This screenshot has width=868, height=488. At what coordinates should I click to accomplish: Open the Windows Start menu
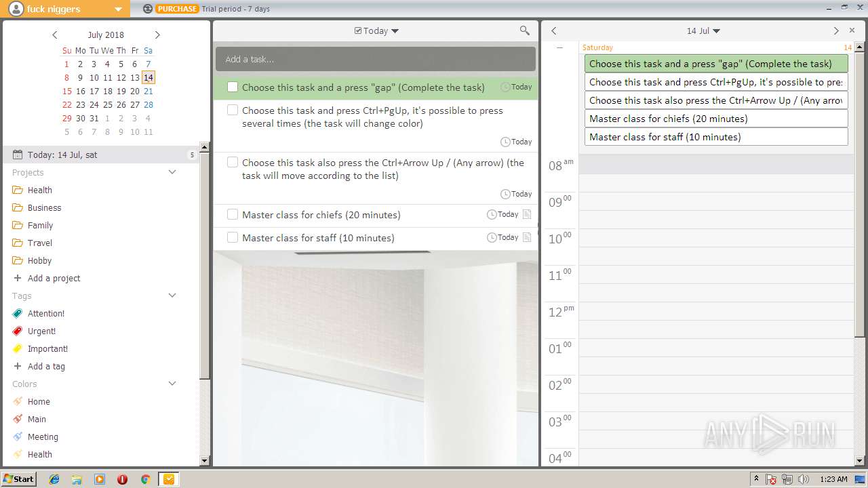tap(19, 479)
